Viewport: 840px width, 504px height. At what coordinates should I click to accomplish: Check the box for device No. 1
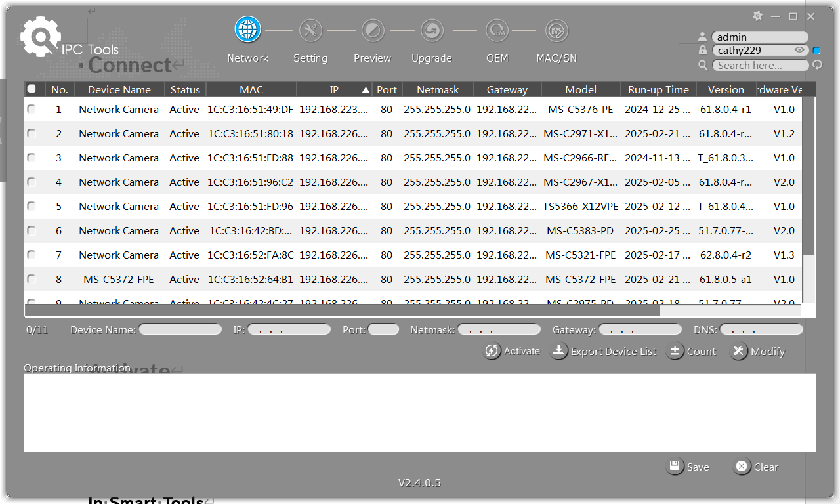(31, 110)
